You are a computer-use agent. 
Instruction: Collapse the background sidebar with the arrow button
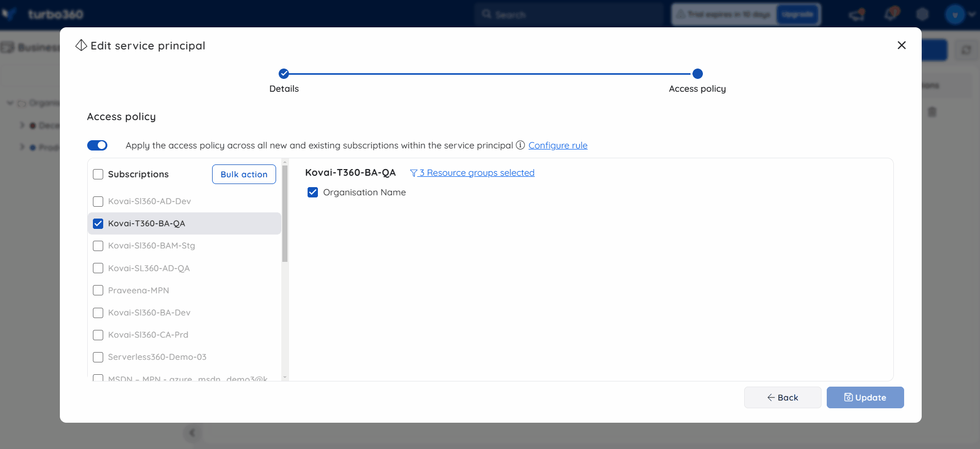[x=192, y=433]
